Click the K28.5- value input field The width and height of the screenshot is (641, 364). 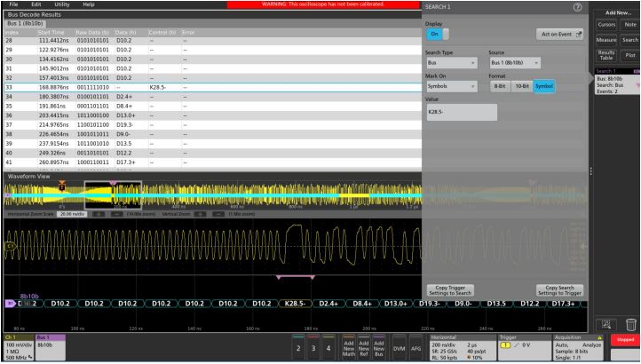click(x=460, y=113)
